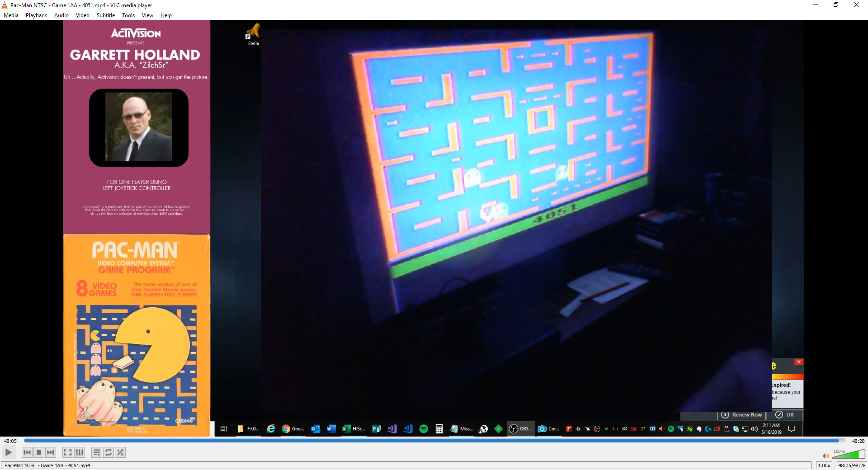868x470 pixels.
Task: Open the Tools menu
Action: (128, 15)
